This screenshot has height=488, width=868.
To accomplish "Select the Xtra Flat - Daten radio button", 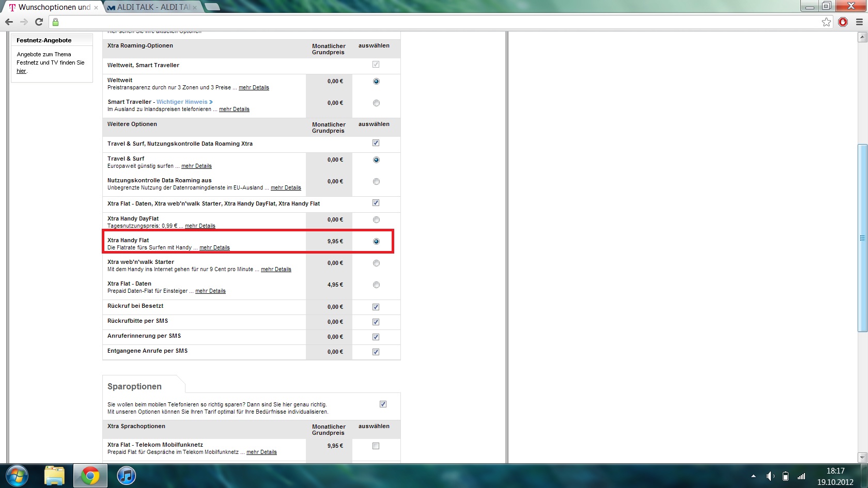I will [x=376, y=285].
